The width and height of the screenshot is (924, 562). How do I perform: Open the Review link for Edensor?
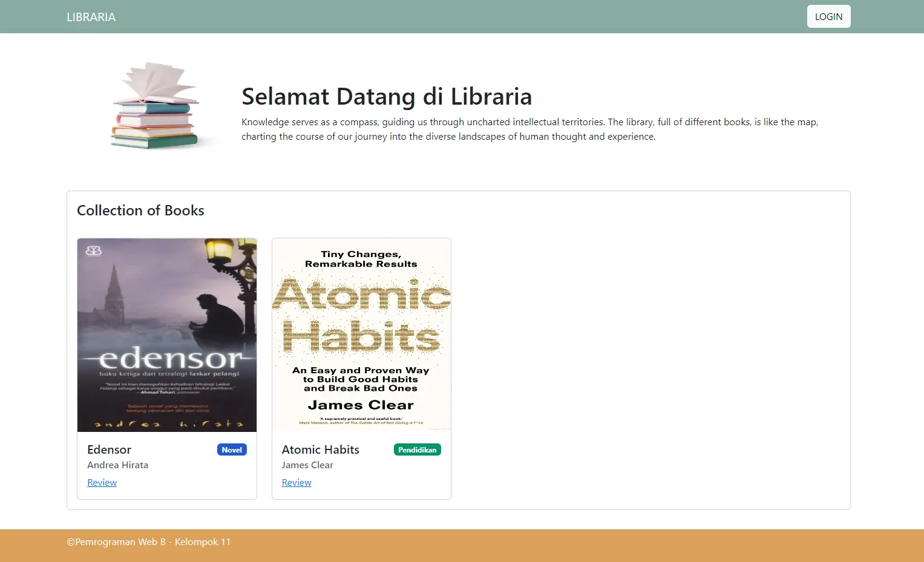pos(102,482)
